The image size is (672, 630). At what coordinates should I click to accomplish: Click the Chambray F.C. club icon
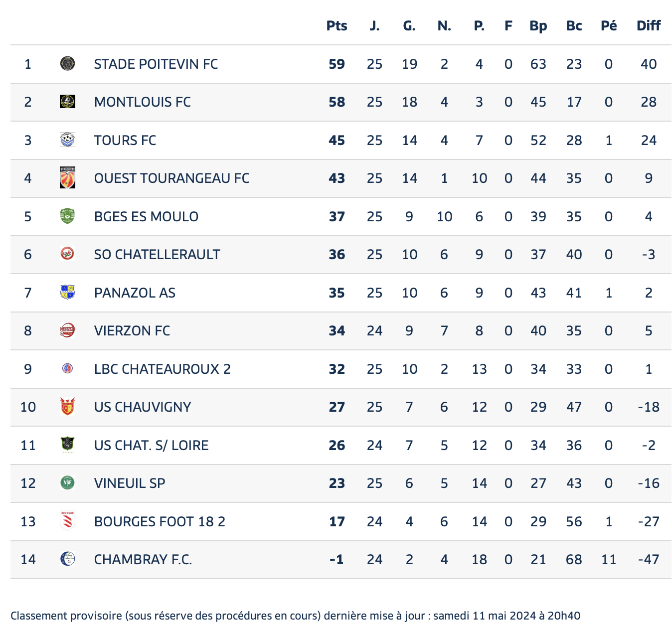tap(67, 559)
